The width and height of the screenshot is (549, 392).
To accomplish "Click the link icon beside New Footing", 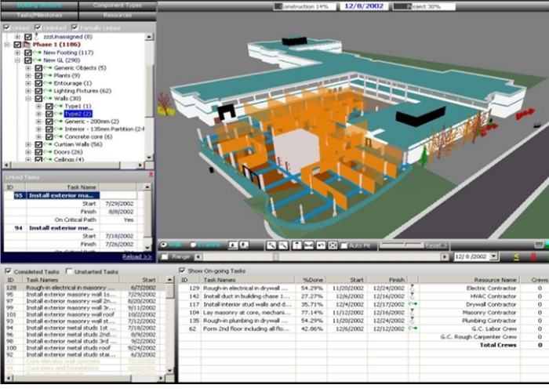I will 37,53.
